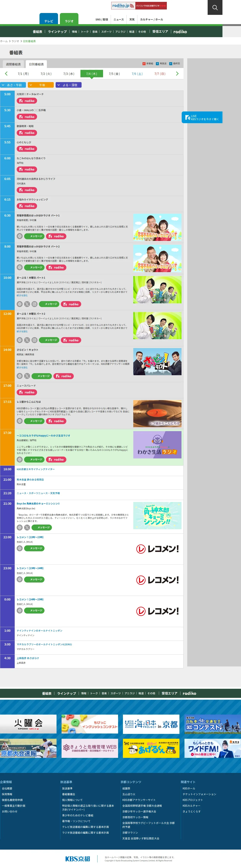This screenshot has height=868, width=241.
Task: Open Instagram icon for 10:00 まーぶる part 1
Action: [35, 304]
